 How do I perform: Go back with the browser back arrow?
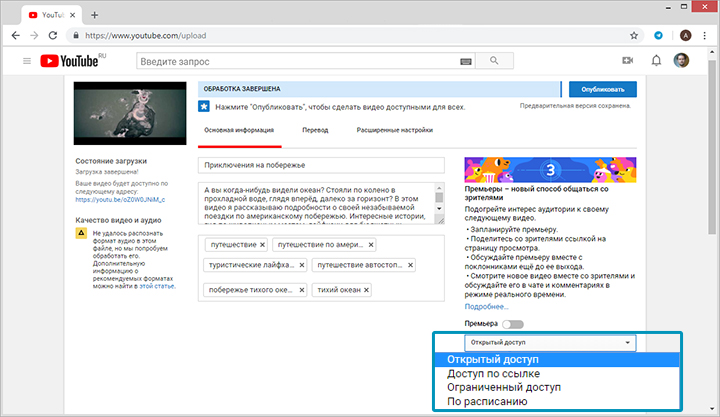16,35
